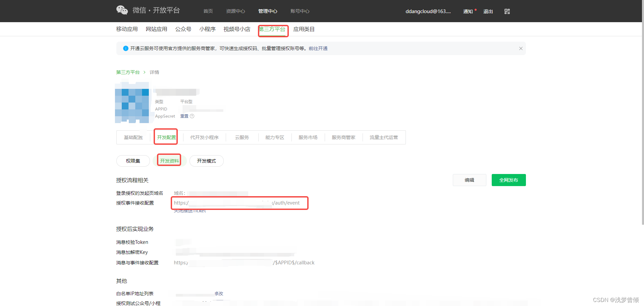This screenshot has width=644, height=306.
Task: Click the ddangcloud@163 account name
Action: [428, 11]
